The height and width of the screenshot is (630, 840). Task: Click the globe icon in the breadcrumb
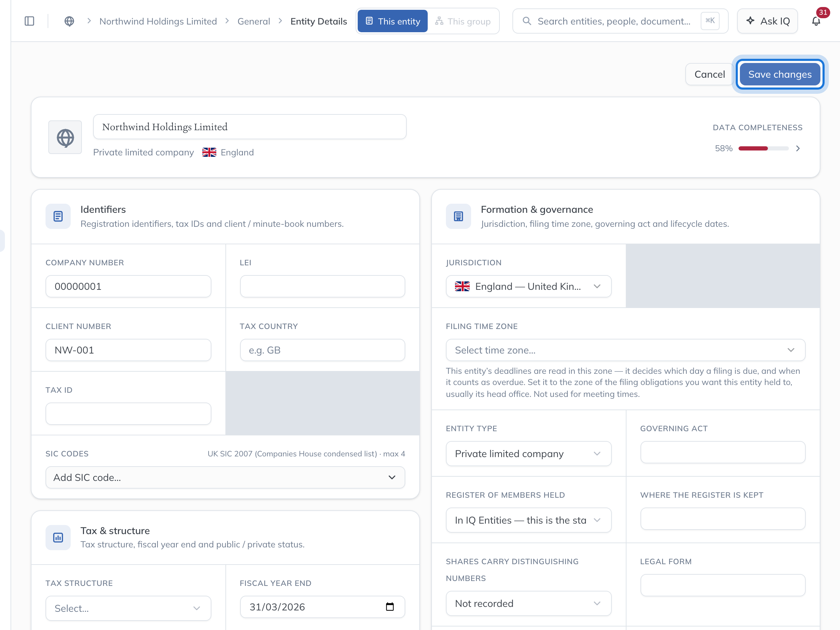point(69,21)
